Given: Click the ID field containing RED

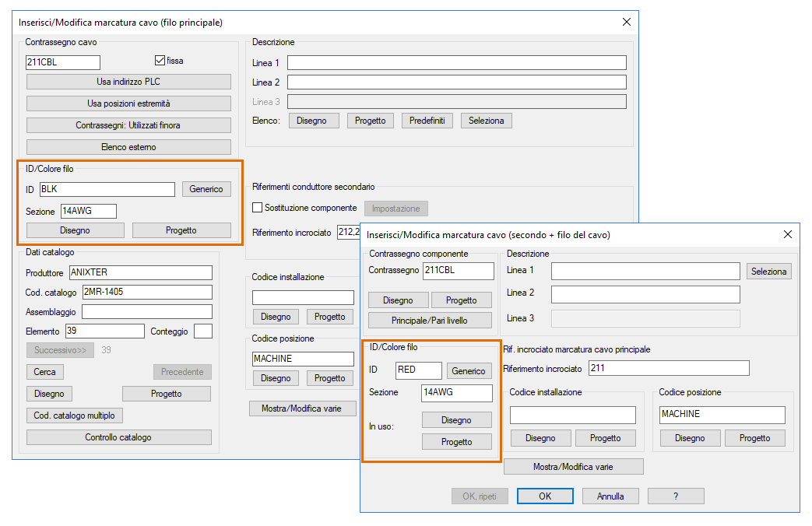Looking at the screenshot, I should 418,370.
